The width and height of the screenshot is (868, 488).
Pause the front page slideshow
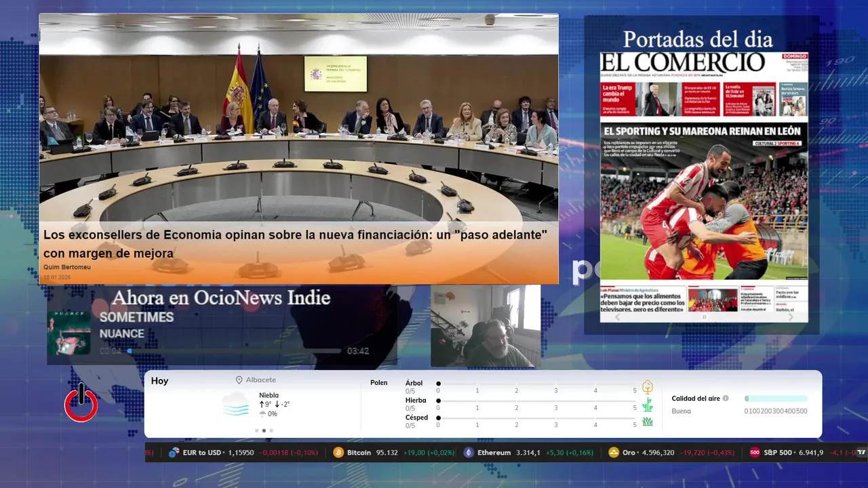(x=704, y=317)
